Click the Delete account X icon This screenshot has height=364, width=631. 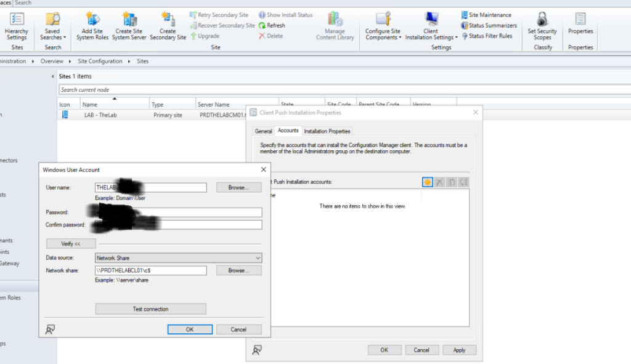pyautogui.click(x=439, y=182)
